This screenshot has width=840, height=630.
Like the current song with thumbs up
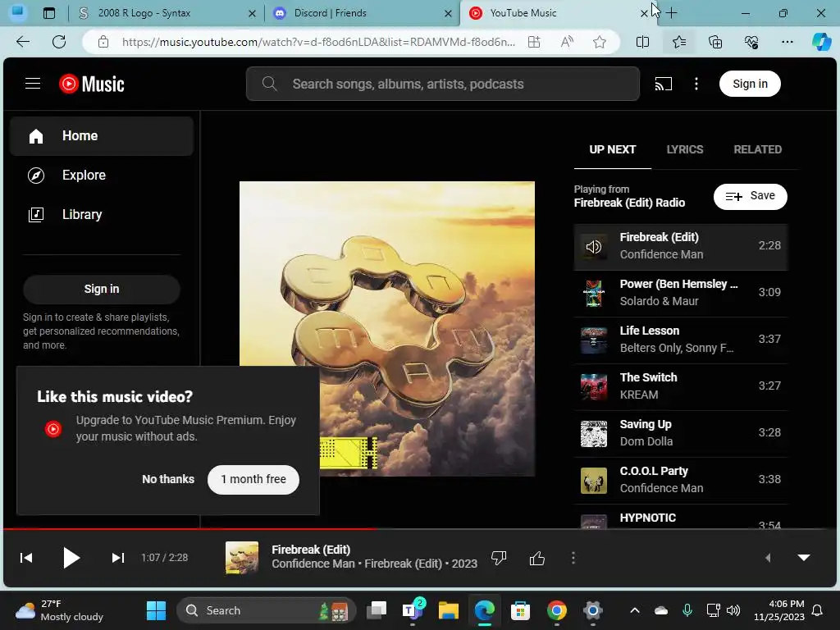(536, 558)
